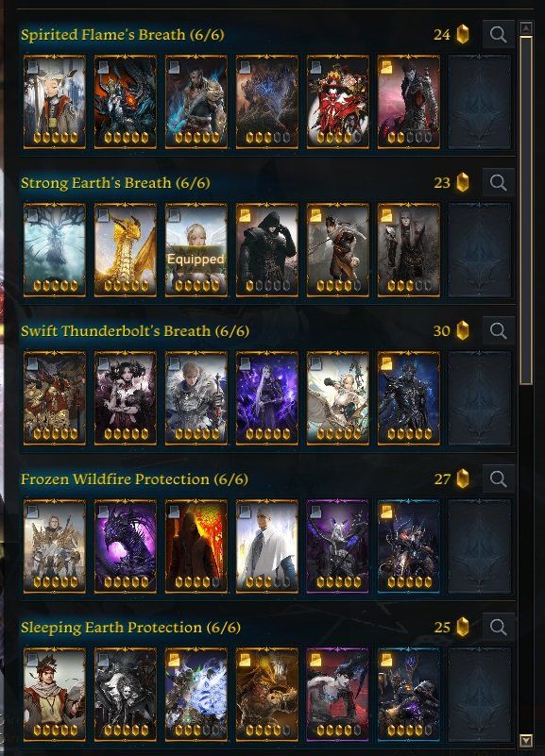The height and width of the screenshot is (756, 545).
Task: Select purple dragon card in Frozen Wildfire Protection
Action: pyautogui.click(x=126, y=546)
